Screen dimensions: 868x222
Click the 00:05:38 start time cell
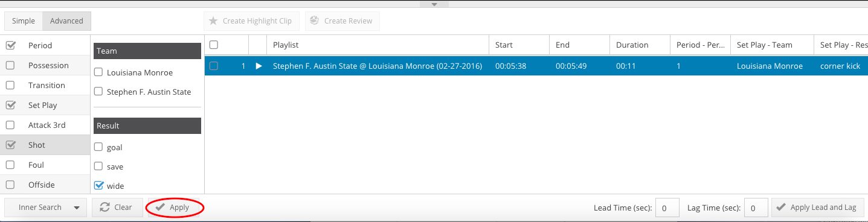[510, 66]
